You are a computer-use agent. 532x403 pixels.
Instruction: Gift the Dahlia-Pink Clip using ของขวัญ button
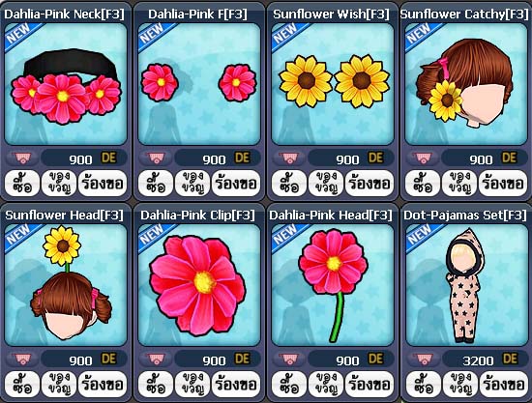coord(192,385)
